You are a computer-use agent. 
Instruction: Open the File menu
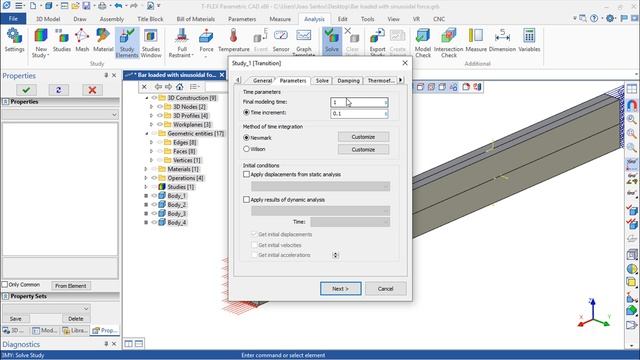13,19
